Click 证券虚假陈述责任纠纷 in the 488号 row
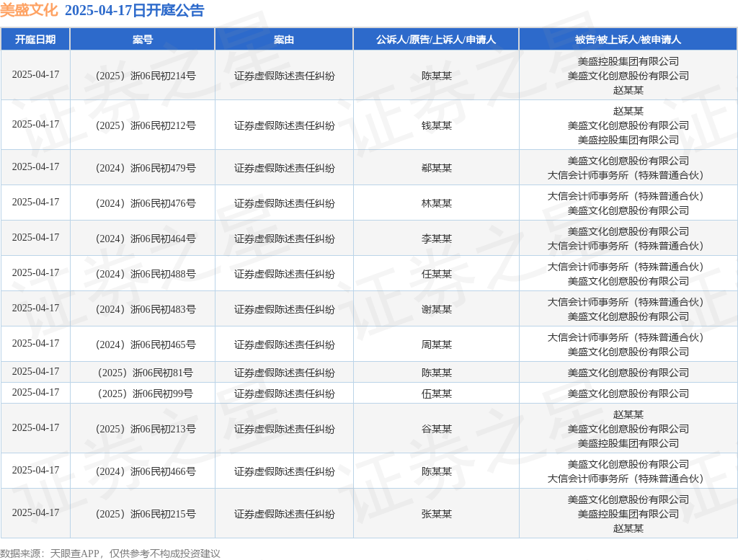Image resolution: width=738 pixels, height=560 pixels. click(284, 274)
